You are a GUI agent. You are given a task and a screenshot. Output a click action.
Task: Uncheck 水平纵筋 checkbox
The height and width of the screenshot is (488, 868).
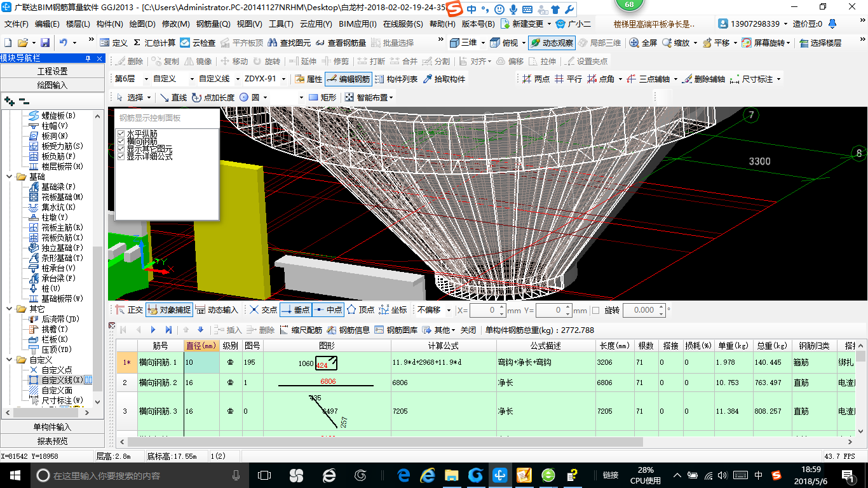pyautogui.click(x=121, y=133)
